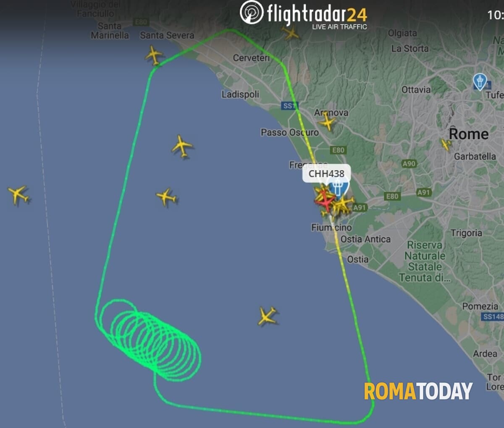Viewport: 504px width, 428px height.
Task: Open the Fiumicino airport tower marker
Action: (x=339, y=186)
